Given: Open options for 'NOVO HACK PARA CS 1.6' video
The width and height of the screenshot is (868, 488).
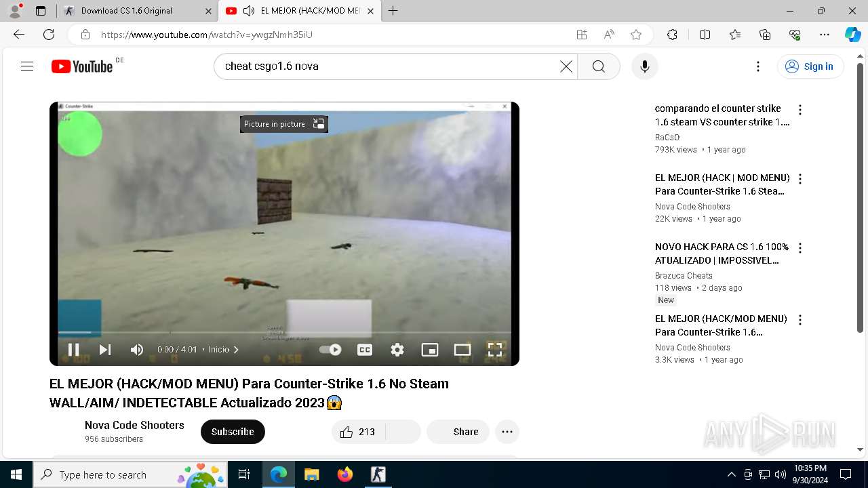Looking at the screenshot, I should tap(800, 248).
